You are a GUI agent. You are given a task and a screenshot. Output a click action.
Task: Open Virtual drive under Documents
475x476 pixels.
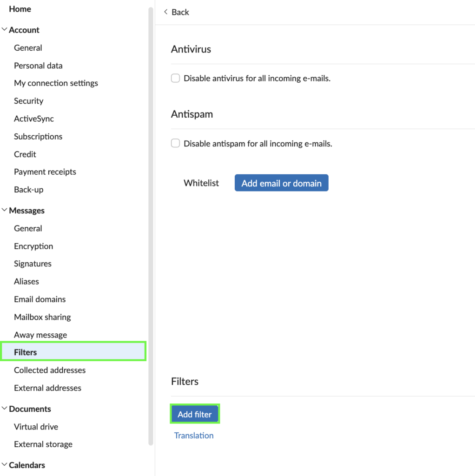(36, 427)
